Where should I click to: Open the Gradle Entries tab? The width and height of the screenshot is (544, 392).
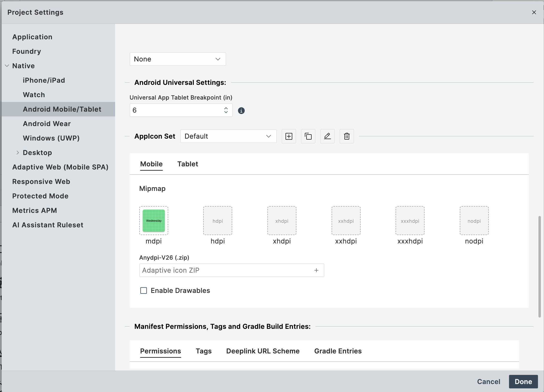(x=338, y=351)
